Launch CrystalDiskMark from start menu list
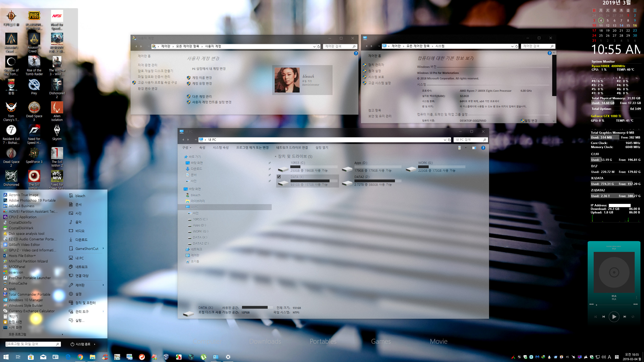 [x=21, y=228]
